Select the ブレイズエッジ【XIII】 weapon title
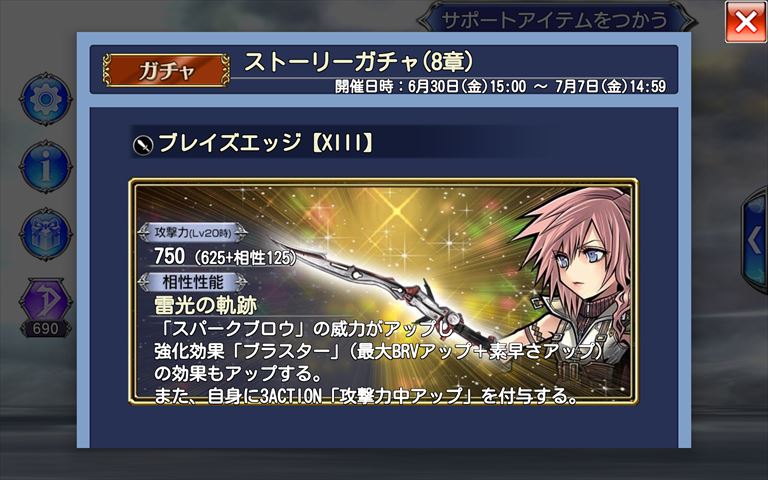Viewport: 768px width, 480px height. pyautogui.click(x=265, y=143)
